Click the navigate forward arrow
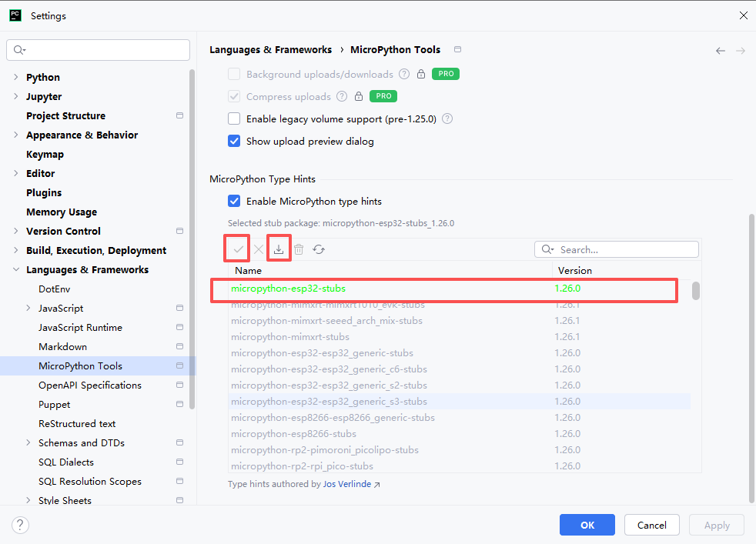This screenshot has height=544, width=756. tap(741, 51)
